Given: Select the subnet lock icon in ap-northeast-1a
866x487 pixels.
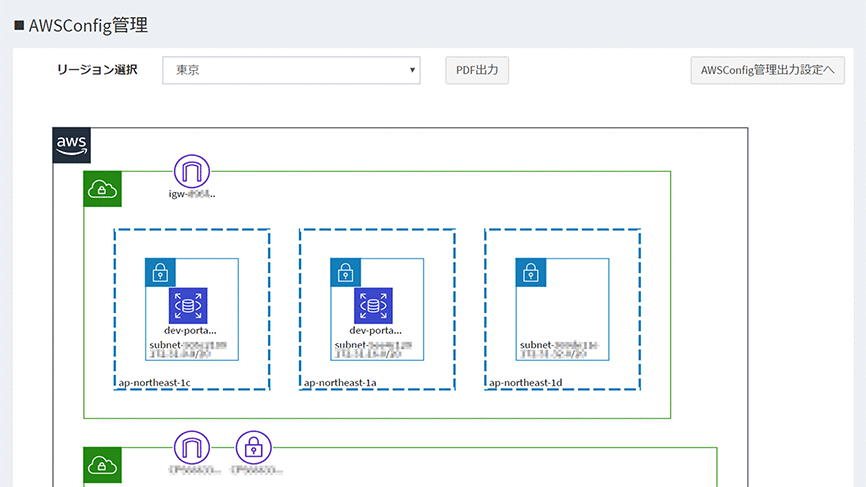Looking at the screenshot, I should point(345,272).
